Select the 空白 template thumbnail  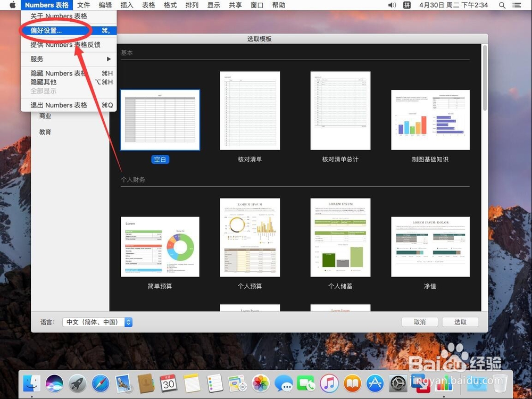[x=160, y=120]
